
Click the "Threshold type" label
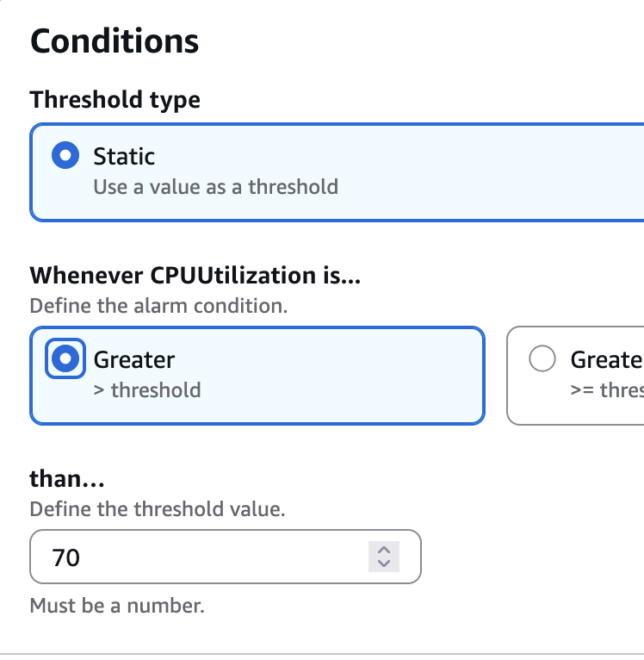(115, 100)
